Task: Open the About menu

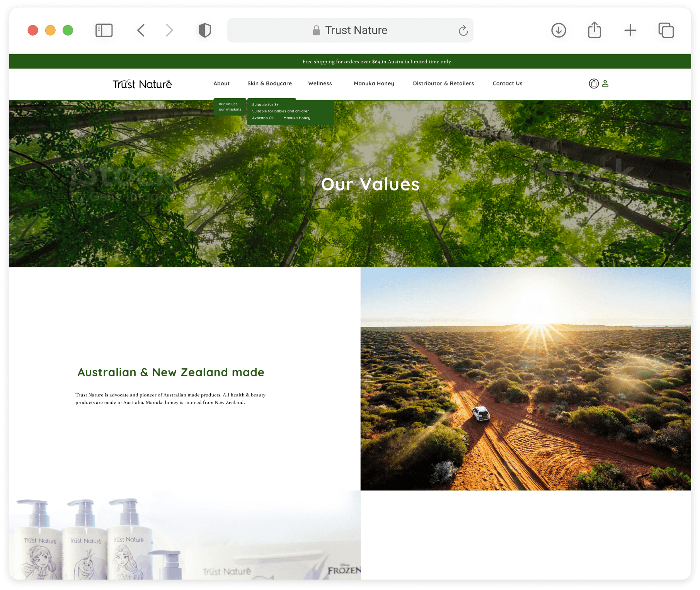Action: pos(221,83)
